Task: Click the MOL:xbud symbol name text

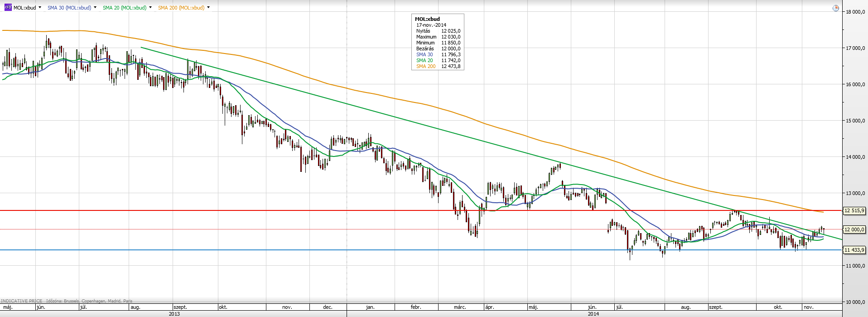Action: pos(24,8)
